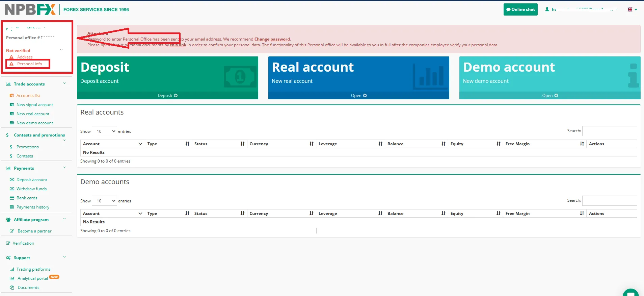The width and height of the screenshot is (644, 296).
Task: Follow the Change password link
Action: coord(272,39)
